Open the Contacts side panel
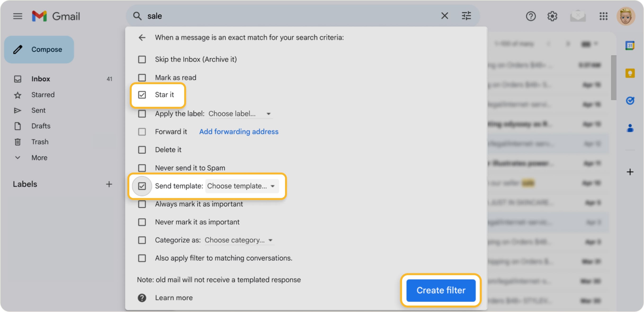The width and height of the screenshot is (644, 312). (x=630, y=128)
